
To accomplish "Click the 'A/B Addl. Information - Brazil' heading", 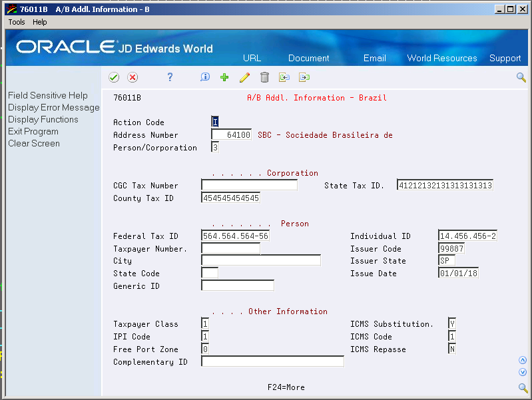I will tap(317, 98).
